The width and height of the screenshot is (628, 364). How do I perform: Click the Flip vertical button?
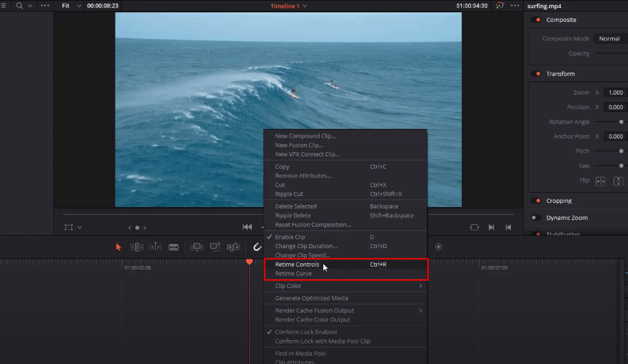618,181
